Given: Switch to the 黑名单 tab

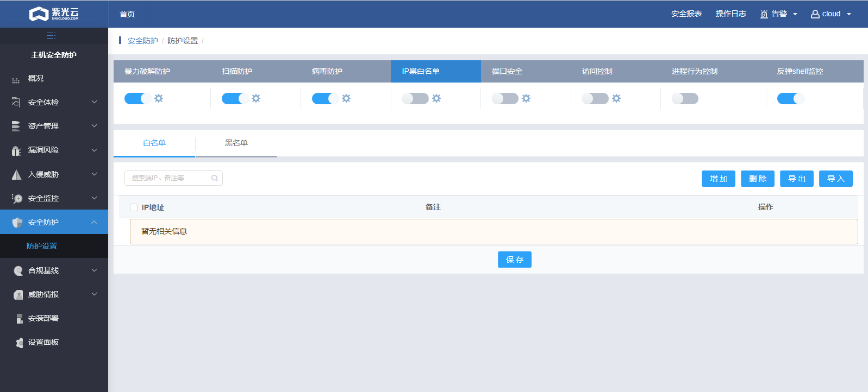Looking at the screenshot, I should click(236, 143).
